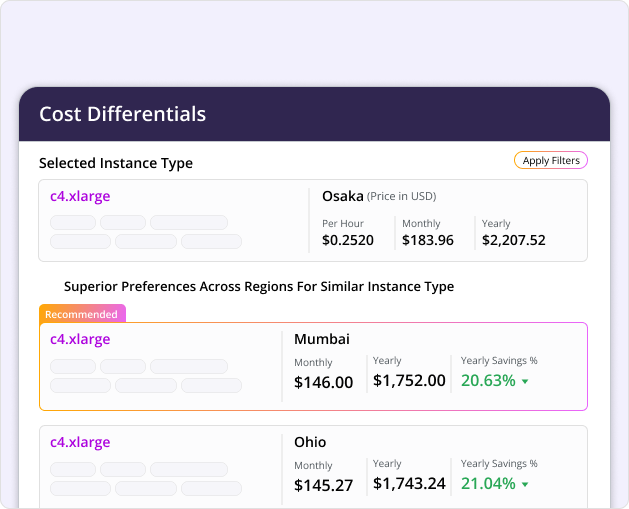Click the Ohio region name

point(310,442)
